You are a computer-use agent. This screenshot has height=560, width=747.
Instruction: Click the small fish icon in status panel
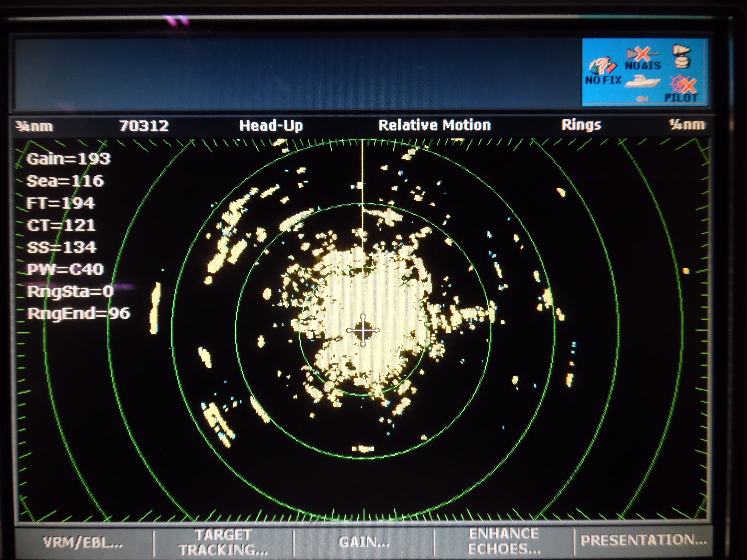pyautogui.click(x=642, y=99)
